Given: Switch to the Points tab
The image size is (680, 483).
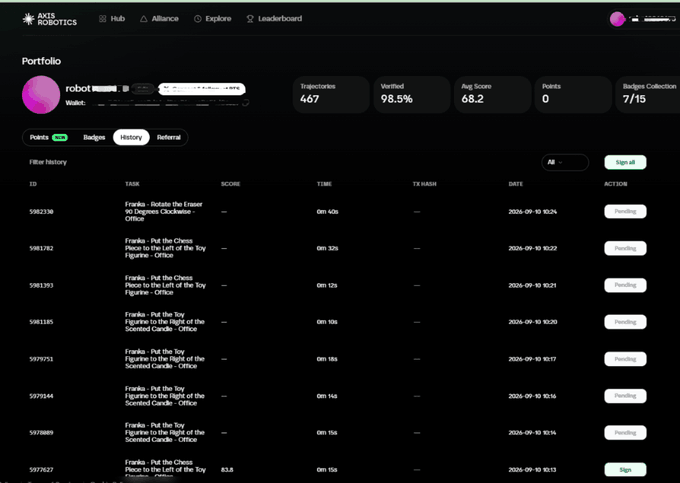Looking at the screenshot, I should (x=48, y=137).
